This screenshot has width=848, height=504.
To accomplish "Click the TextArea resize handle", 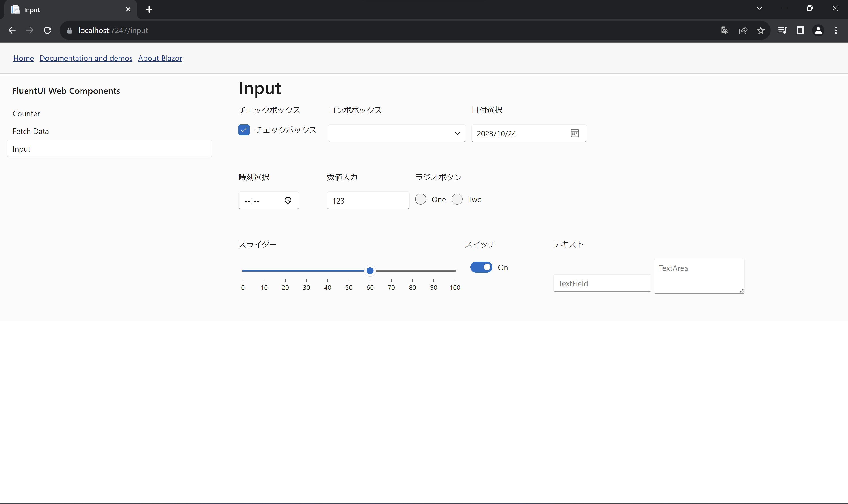I will pos(741,291).
